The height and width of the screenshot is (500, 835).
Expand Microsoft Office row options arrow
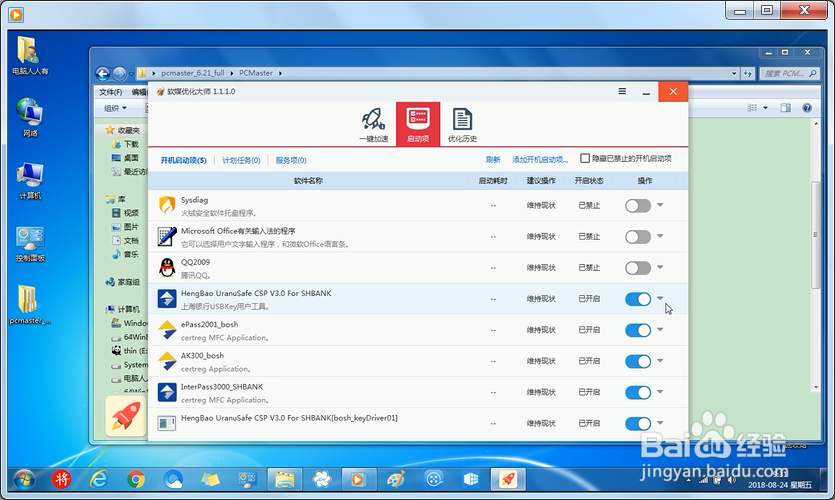[x=660, y=236]
